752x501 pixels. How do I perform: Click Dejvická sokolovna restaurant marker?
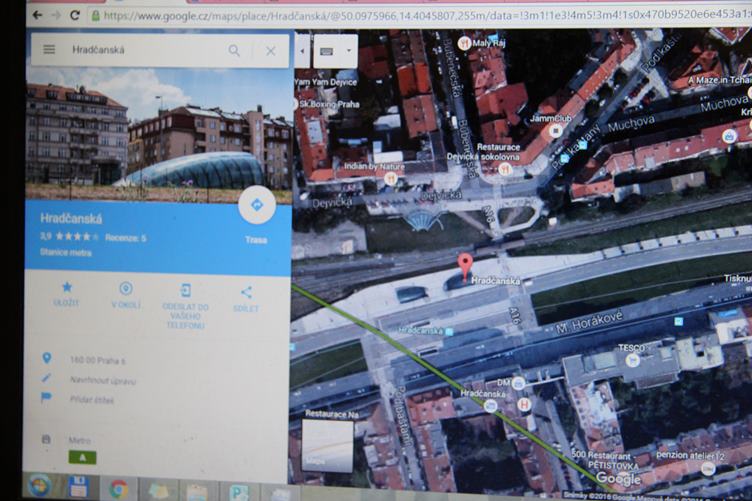click(x=505, y=169)
